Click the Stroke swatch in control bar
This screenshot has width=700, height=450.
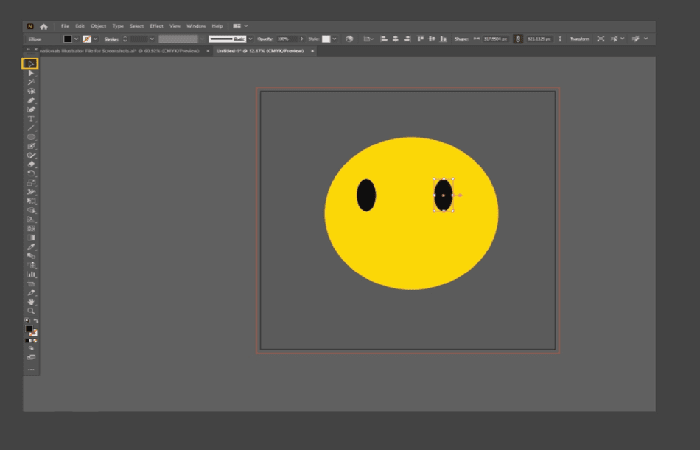[x=87, y=39]
